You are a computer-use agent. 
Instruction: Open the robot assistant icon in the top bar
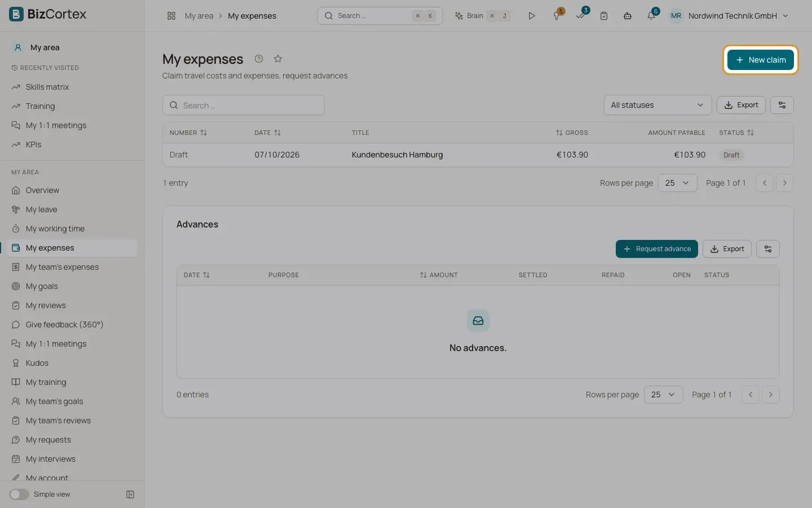point(628,16)
